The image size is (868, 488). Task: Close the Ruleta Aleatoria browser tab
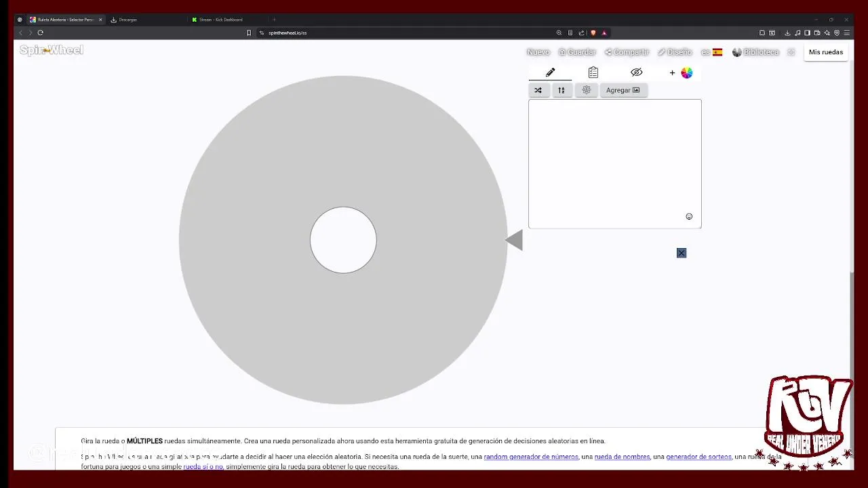coord(100,20)
